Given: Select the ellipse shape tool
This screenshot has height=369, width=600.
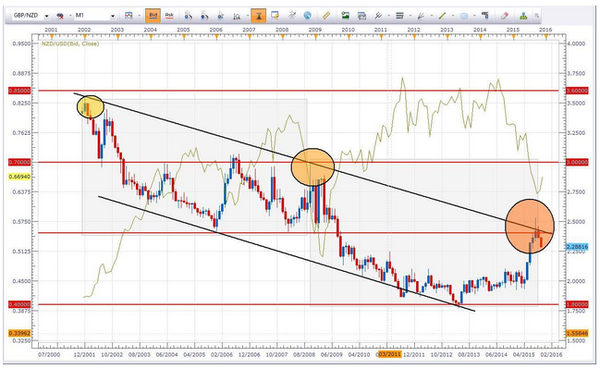Looking at the screenshot, I should (x=464, y=16).
